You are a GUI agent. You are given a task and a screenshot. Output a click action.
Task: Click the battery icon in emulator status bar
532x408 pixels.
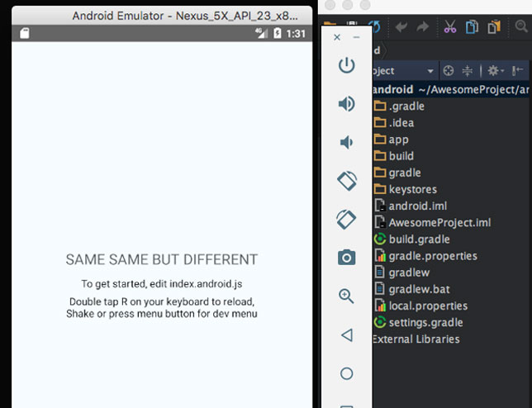(x=278, y=33)
